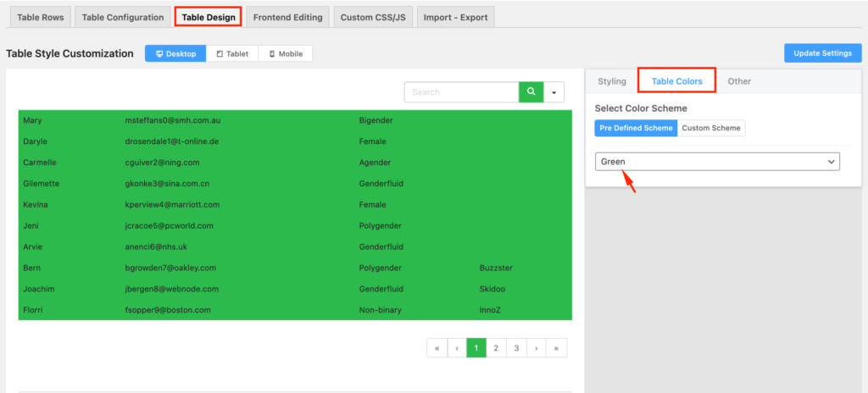The image size is (868, 393).
Task: Open the Table Rows tab
Action: pyautogui.click(x=41, y=17)
